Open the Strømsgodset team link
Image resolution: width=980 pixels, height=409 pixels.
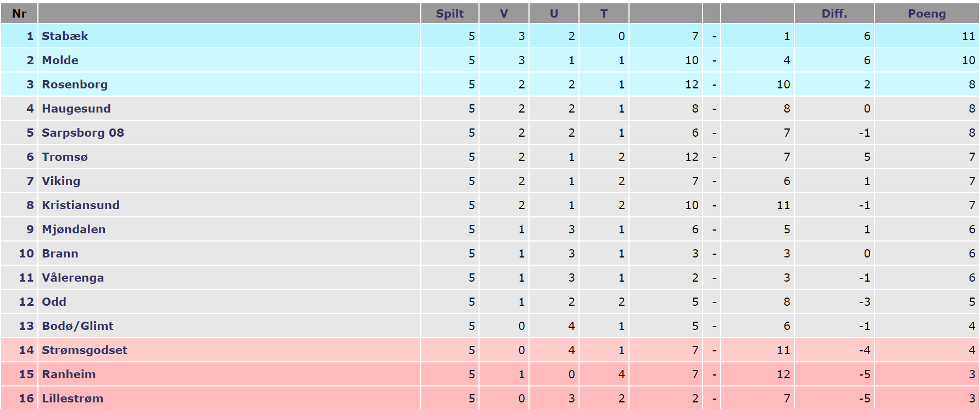tap(85, 350)
